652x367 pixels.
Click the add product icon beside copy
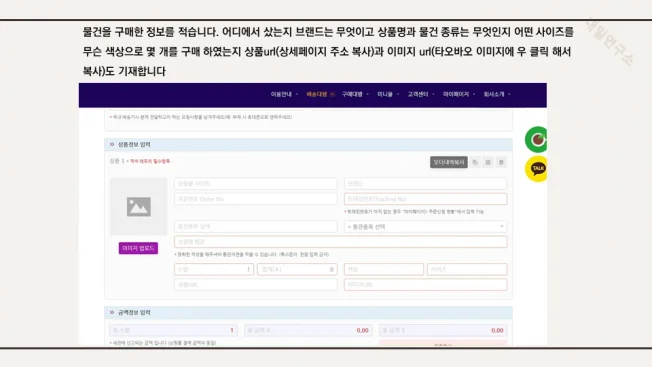[488, 162]
